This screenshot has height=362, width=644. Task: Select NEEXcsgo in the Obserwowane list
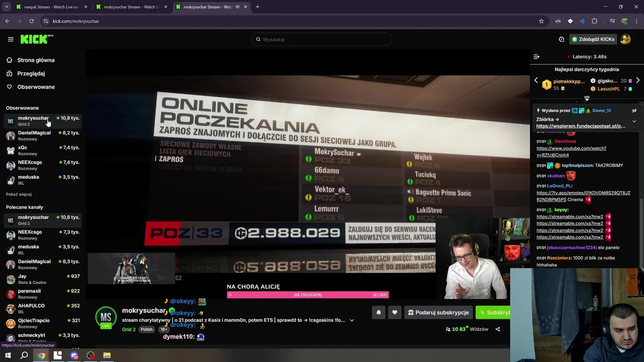click(43, 165)
